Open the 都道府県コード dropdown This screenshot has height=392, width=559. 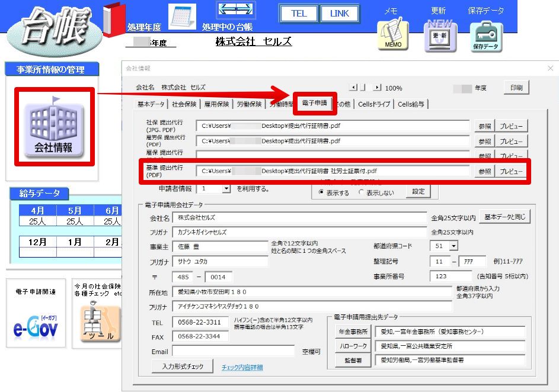click(453, 246)
